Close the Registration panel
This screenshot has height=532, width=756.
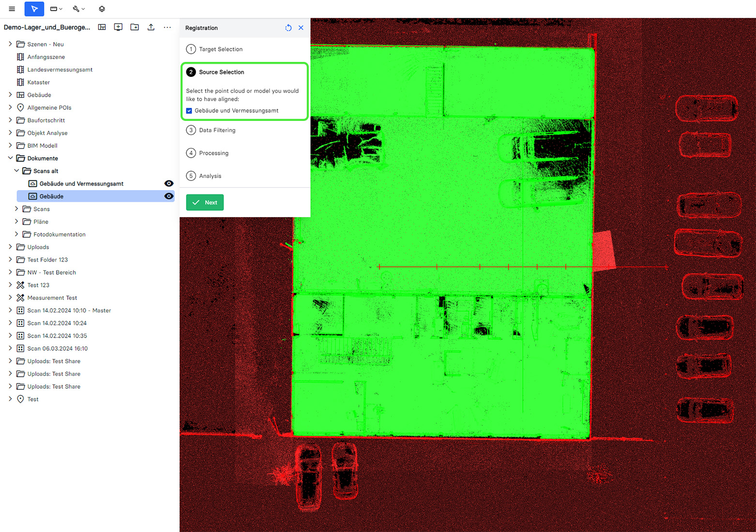tap(301, 28)
